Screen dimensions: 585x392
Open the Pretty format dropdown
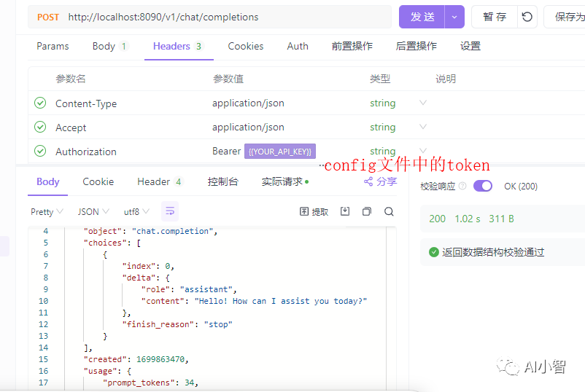[x=47, y=211]
